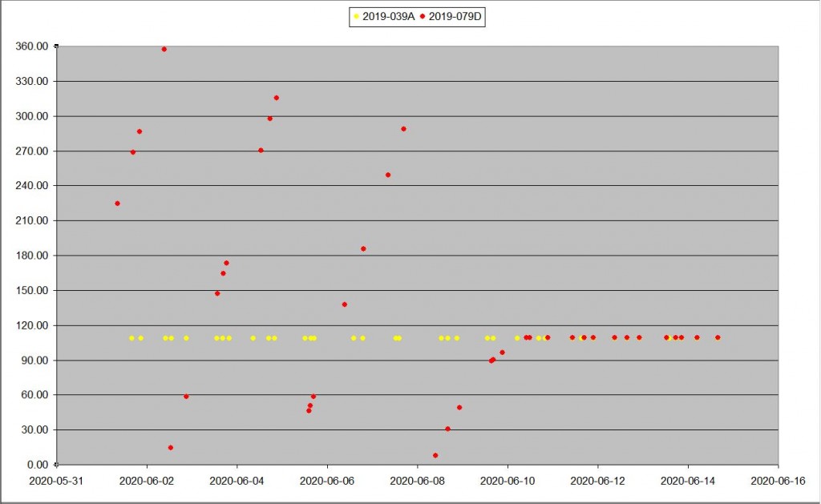This screenshot has height=504, width=821.
Task: Select the rightmost red data point
Action: point(718,337)
